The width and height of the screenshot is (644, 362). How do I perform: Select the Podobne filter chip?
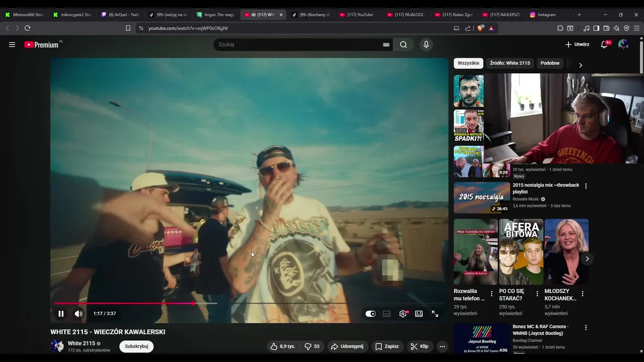tap(550, 63)
